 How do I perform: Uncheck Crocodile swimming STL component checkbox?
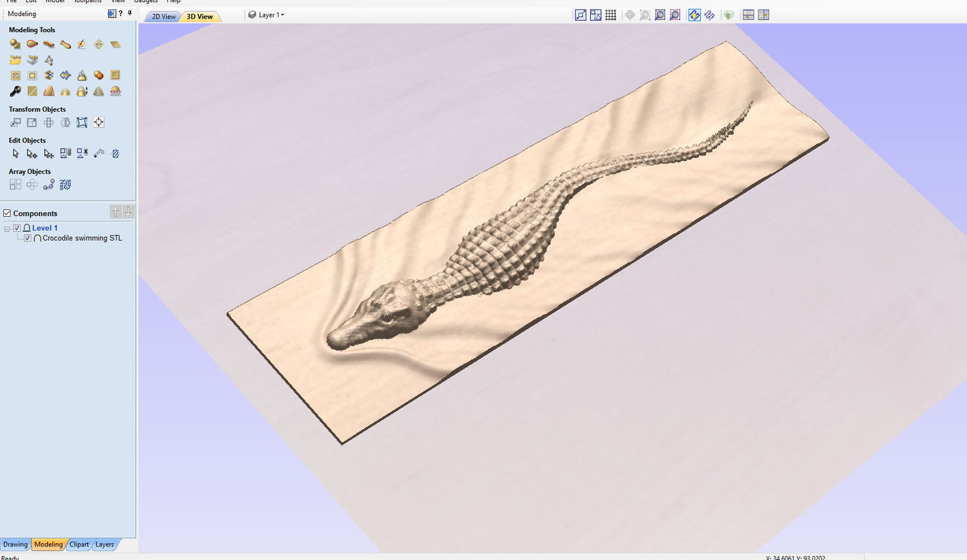(27, 238)
